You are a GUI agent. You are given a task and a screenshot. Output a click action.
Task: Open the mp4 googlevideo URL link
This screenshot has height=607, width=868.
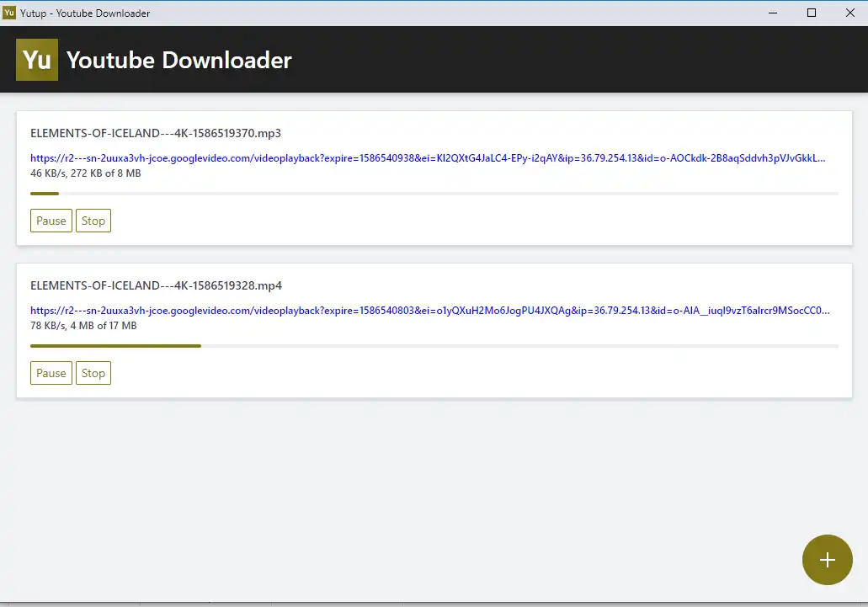[x=430, y=311]
